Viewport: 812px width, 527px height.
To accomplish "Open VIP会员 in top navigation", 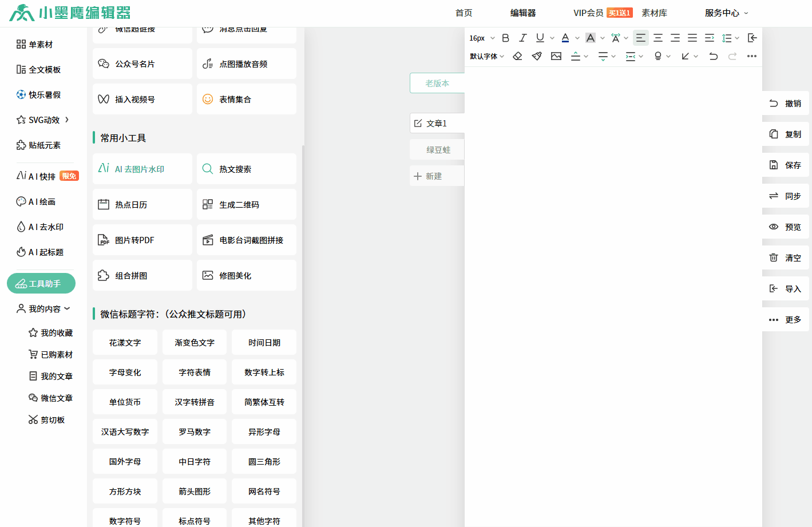I will [x=588, y=13].
